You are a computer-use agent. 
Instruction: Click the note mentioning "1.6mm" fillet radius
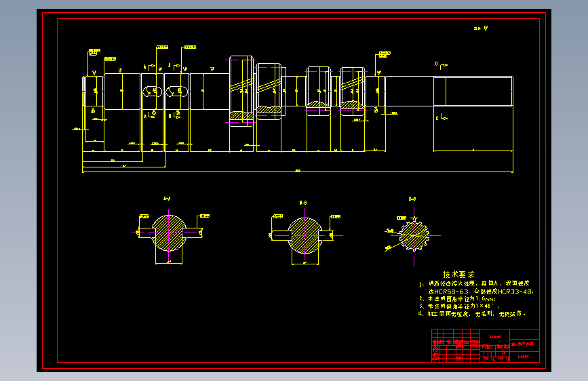(458, 299)
